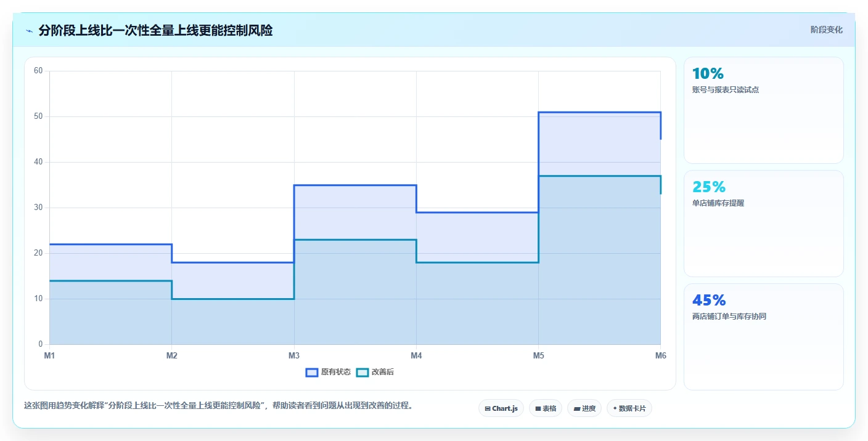Click the 20 y-axis tick label
The height and width of the screenshot is (441, 868).
point(38,253)
